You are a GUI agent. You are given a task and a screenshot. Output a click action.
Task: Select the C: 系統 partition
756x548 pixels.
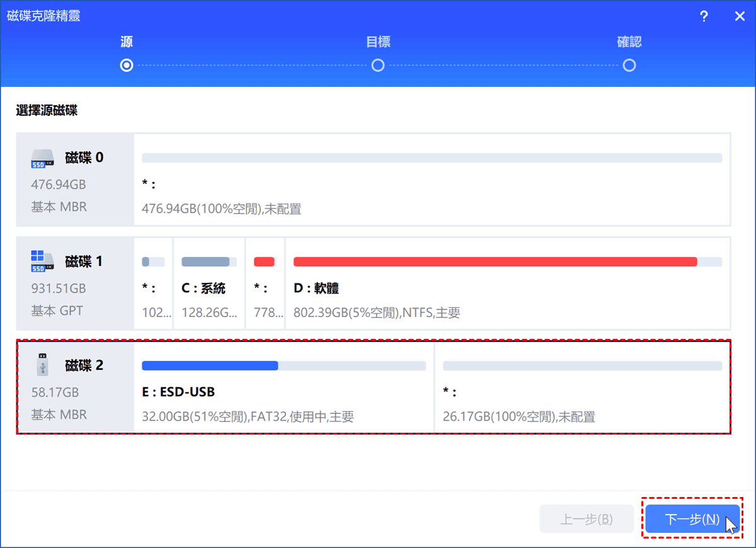pyautogui.click(x=209, y=288)
